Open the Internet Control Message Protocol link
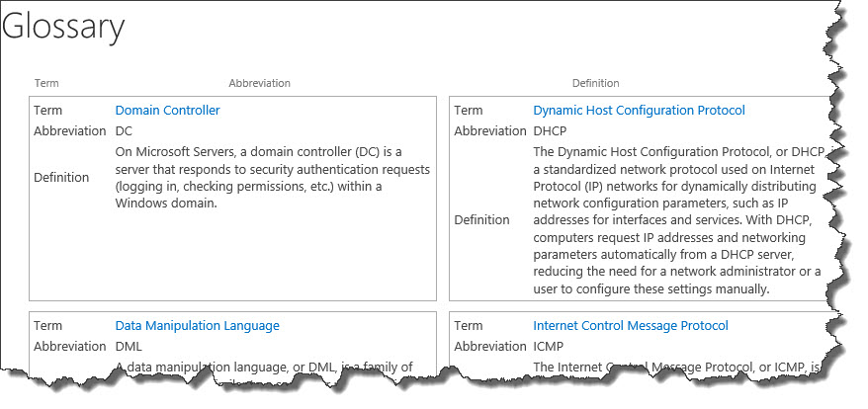 point(631,325)
